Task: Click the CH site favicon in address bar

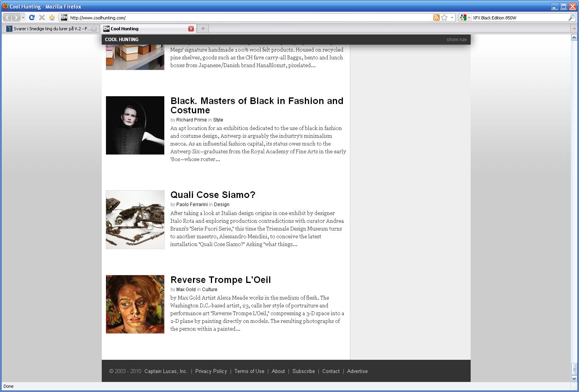Action: click(x=64, y=17)
